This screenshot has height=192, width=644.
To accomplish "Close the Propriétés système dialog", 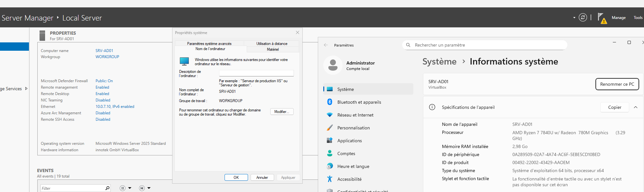I will coord(298,32).
